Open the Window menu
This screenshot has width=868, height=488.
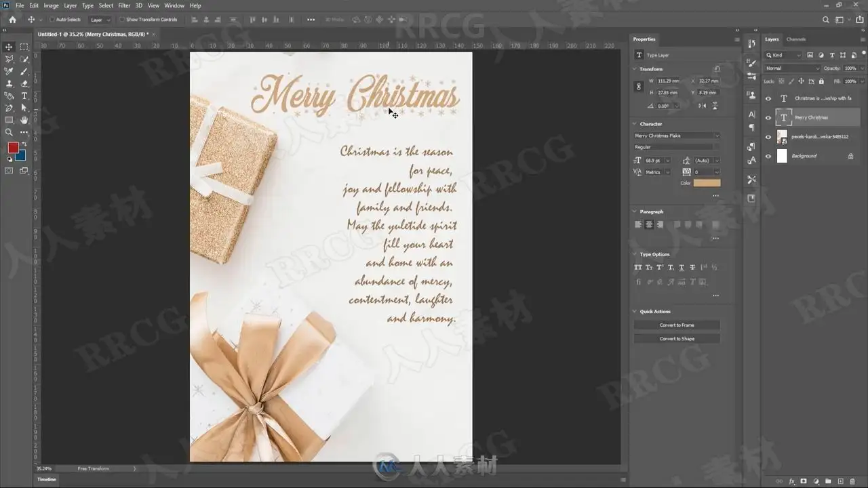pos(174,5)
